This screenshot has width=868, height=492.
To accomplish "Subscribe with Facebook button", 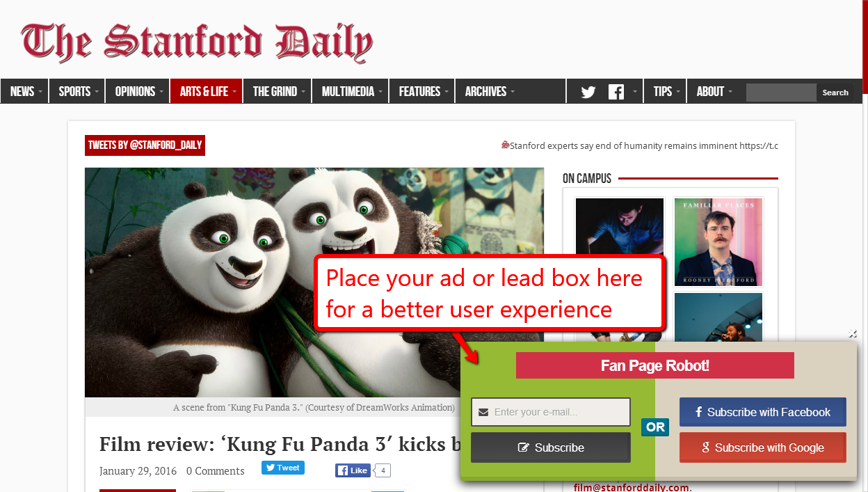I will point(763,412).
